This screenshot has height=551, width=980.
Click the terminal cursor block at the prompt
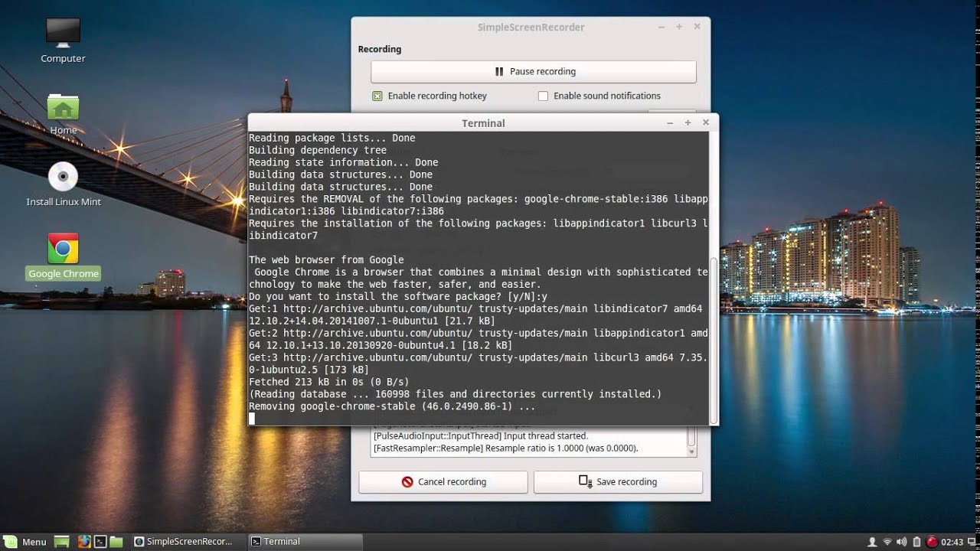(x=252, y=419)
